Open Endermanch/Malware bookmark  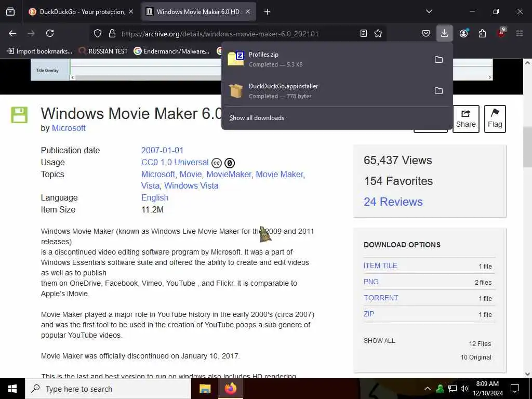pos(171,51)
